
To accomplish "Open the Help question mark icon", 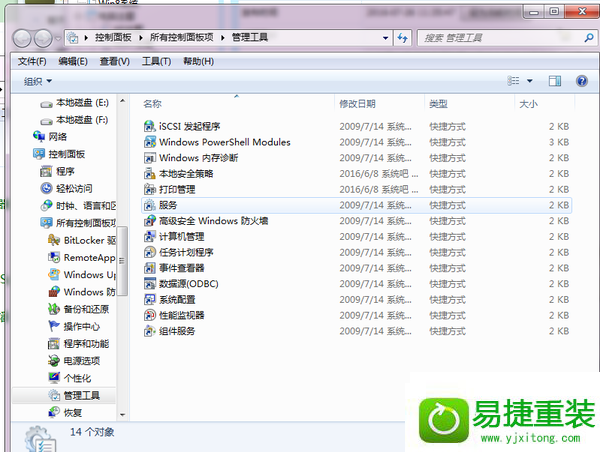I will coord(582,81).
